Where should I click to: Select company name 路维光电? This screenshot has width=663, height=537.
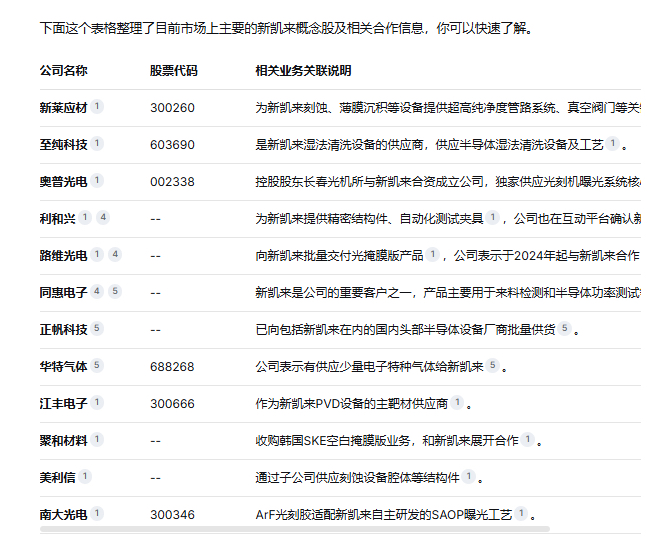click(63, 256)
